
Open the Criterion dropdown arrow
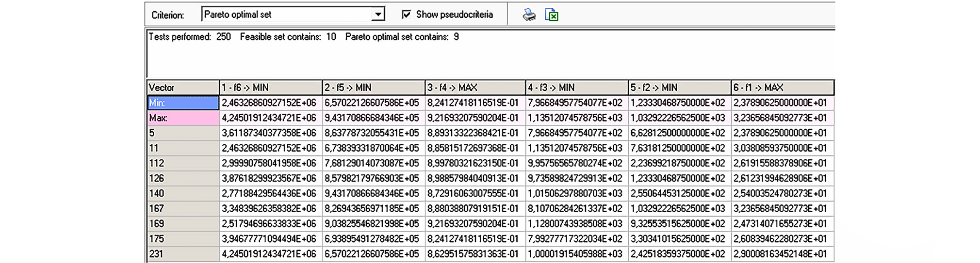(x=378, y=15)
